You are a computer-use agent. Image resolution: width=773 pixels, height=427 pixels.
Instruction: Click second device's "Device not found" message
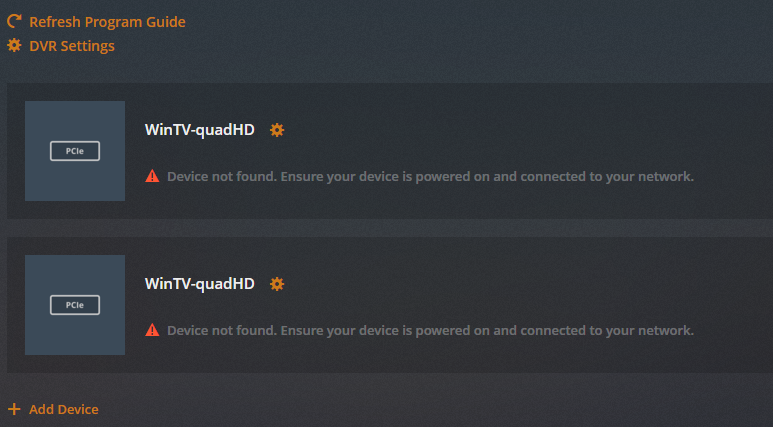[x=430, y=330]
